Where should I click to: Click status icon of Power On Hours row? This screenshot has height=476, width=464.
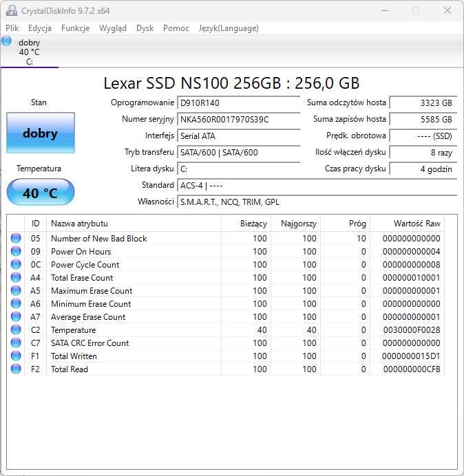coord(16,251)
